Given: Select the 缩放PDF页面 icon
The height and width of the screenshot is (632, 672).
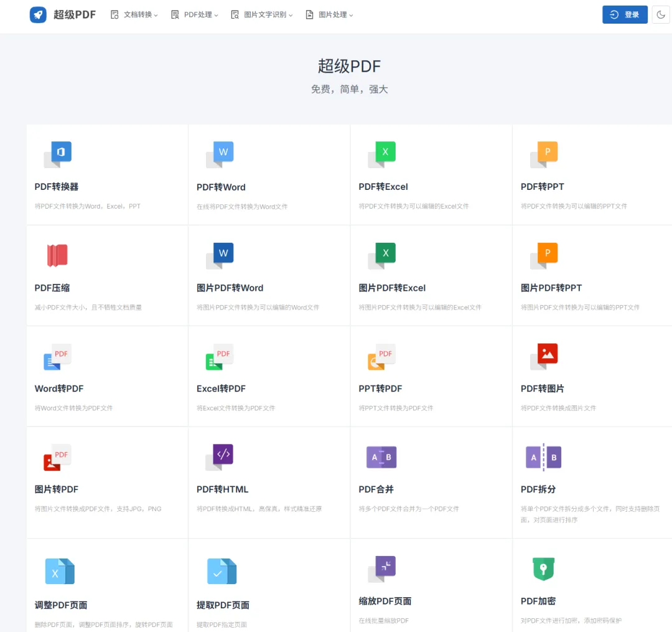Looking at the screenshot, I should click(x=382, y=569).
